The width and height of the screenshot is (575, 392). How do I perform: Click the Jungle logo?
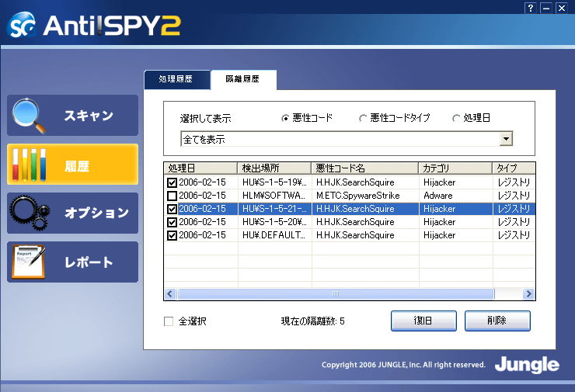(527, 365)
